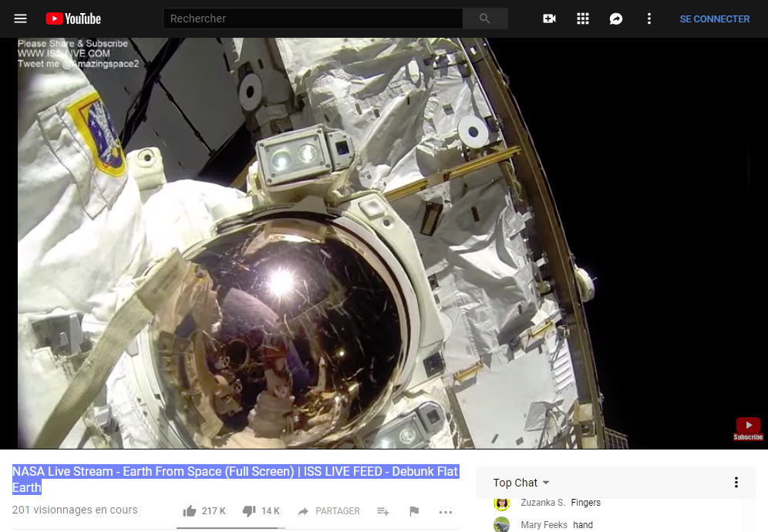Like the video with thumbs up
This screenshot has width=768, height=532.
click(189, 511)
